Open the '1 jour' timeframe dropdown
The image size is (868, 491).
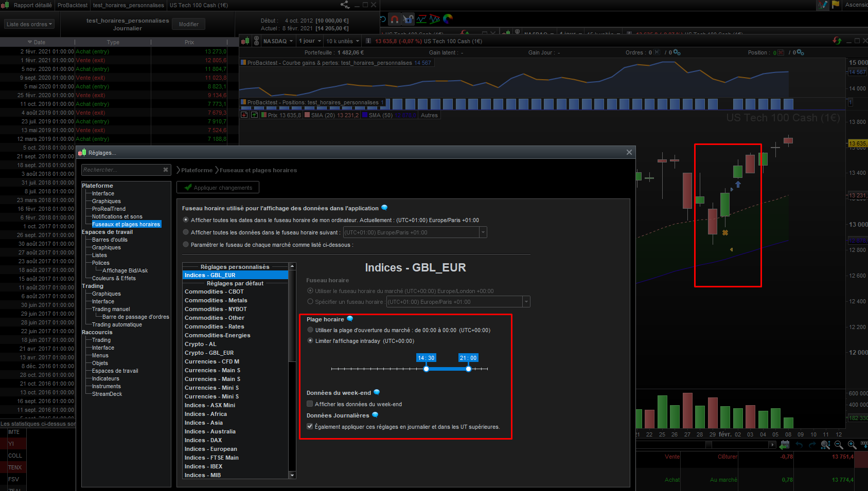(x=310, y=41)
